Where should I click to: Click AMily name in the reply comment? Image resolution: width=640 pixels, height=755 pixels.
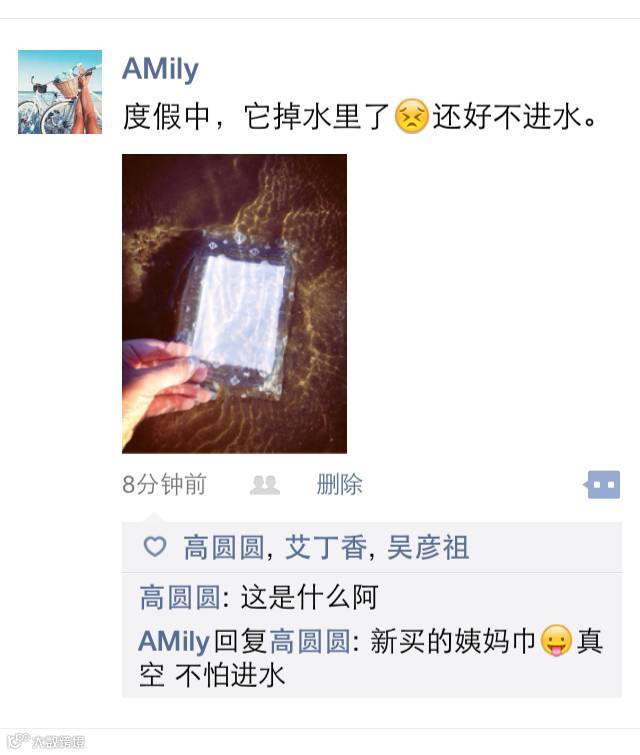coord(174,641)
